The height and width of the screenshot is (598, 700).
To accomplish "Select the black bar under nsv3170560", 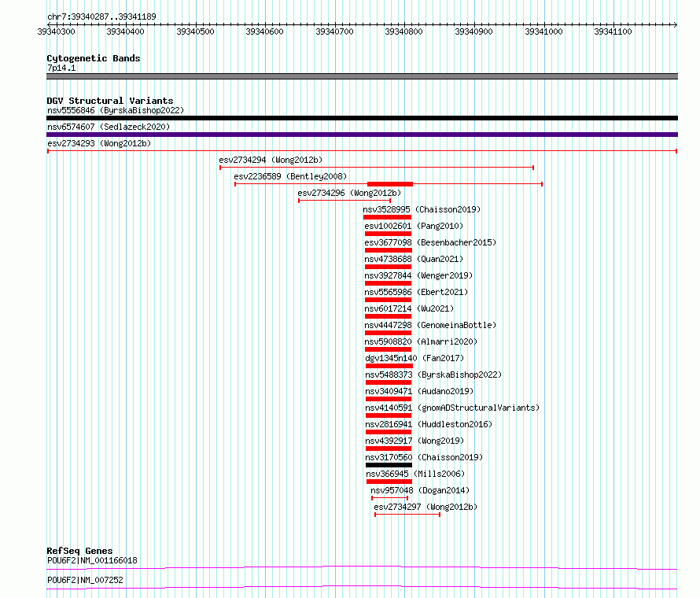I will [389, 465].
